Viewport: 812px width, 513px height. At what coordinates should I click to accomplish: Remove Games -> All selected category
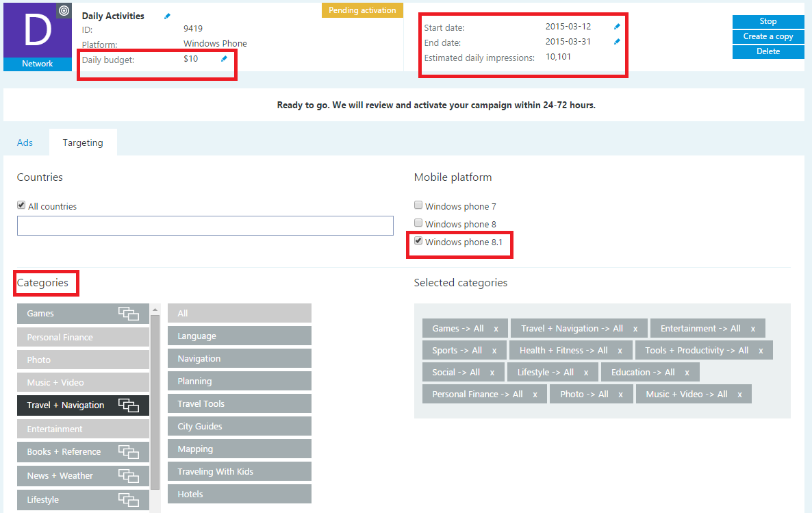pyautogui.click(x=496, y=329)
